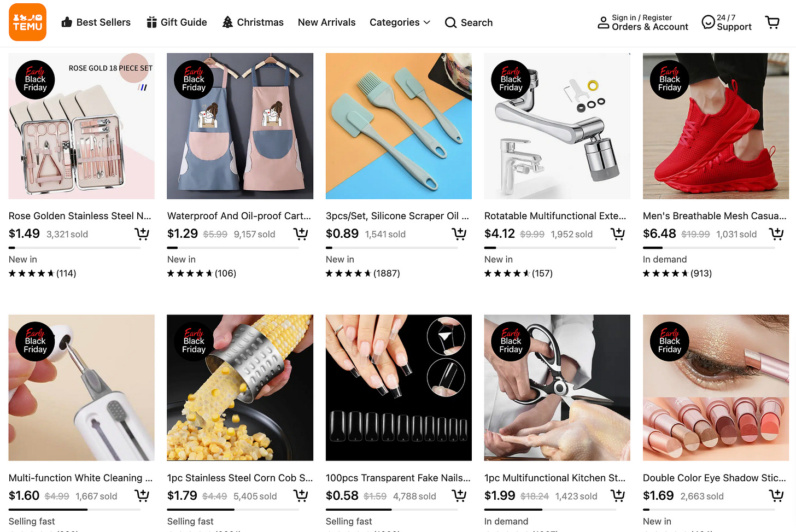Open the Kitchen Scissors product image
Screen dimensions: 796x532
557,388
